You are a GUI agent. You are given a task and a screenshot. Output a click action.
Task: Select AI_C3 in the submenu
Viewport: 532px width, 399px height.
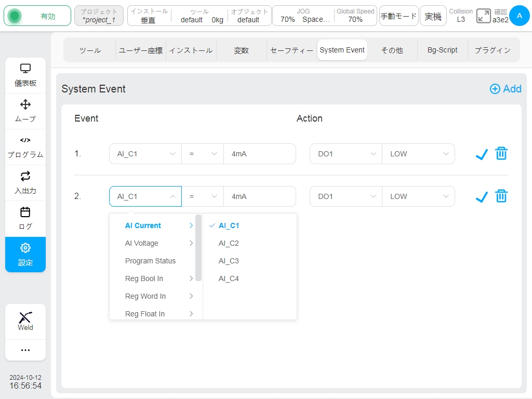click(250, 261)
